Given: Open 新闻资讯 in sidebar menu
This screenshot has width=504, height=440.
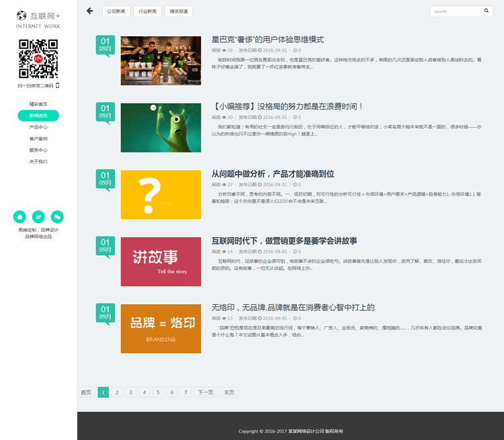Looking at the screenshot, I should click(38, 116).
